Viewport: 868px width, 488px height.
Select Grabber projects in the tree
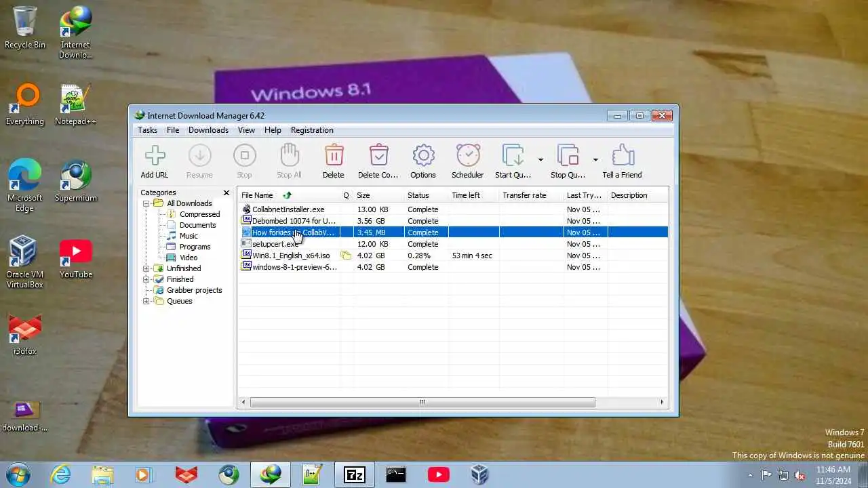point(194,290)
